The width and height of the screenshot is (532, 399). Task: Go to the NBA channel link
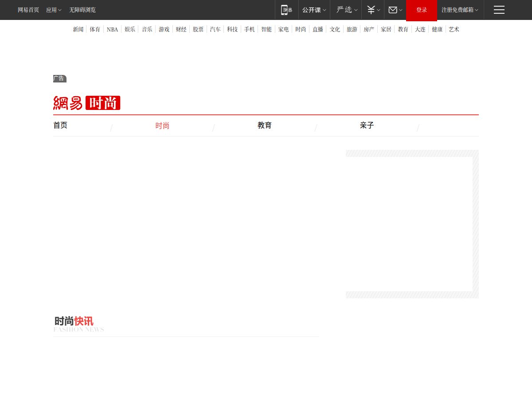click(x=112, y=29)
